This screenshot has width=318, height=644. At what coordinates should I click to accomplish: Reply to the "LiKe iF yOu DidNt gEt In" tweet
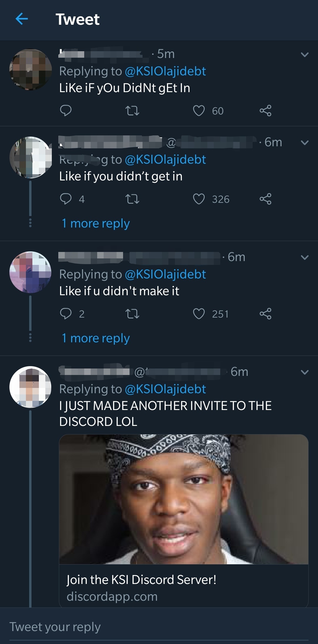point(66,111)
